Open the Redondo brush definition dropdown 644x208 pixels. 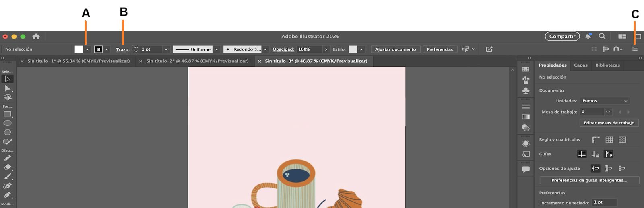click(265, 49)
